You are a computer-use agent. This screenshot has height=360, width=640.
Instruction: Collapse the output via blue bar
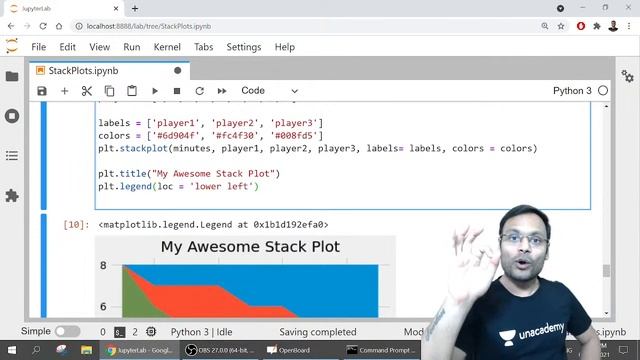(44, 266)
